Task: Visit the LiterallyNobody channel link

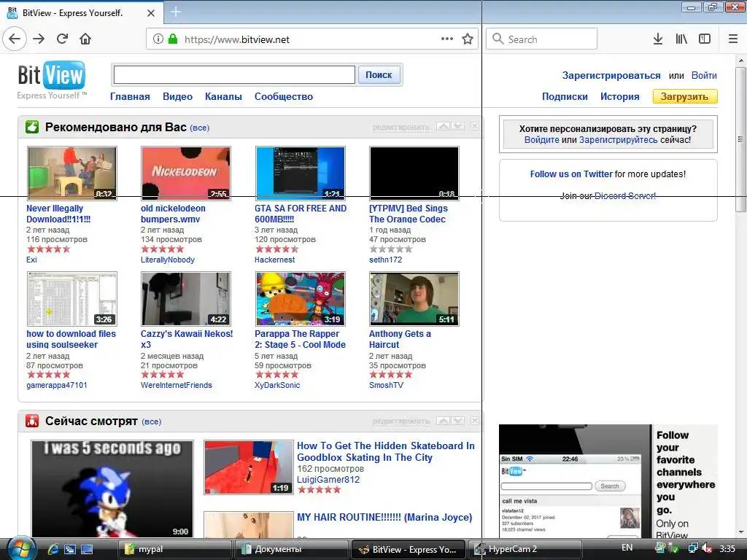Action: coord(168,260)
